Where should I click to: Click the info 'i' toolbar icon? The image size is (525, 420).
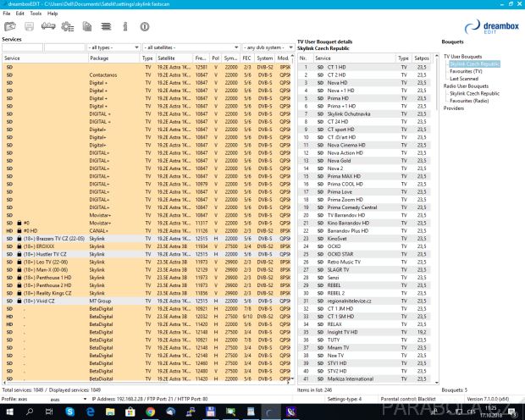(125, 26)
